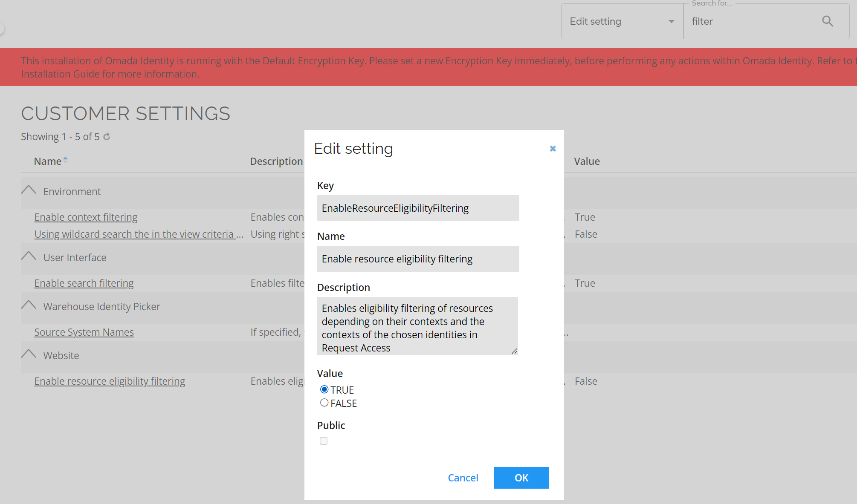Open Enable context filtering setting
857x504 pixels.
coord(86,217)
